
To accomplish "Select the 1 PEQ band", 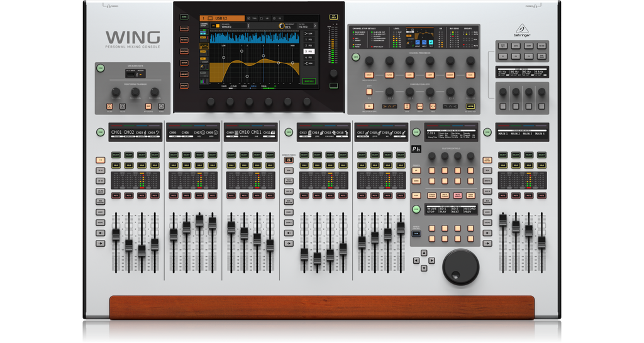I will point(308,40).
